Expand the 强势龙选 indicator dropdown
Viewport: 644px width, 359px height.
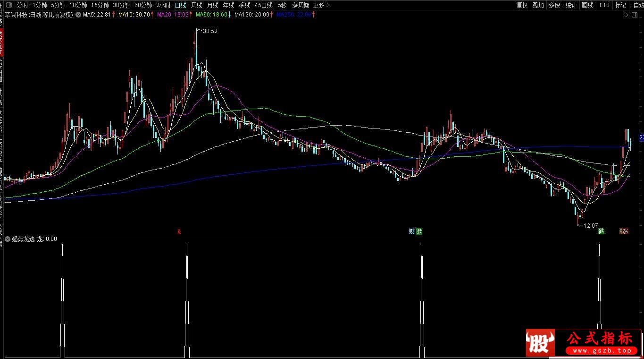click(8, 239)
